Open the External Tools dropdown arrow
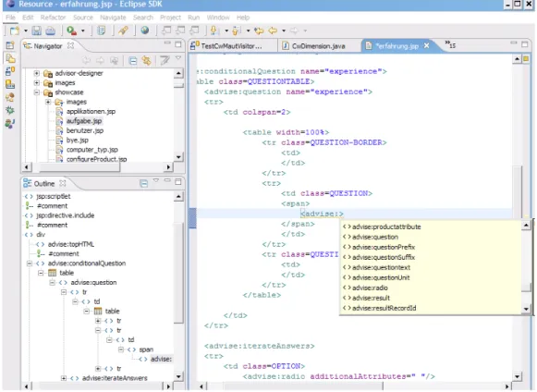537x392 pixels. pos(83,31)
